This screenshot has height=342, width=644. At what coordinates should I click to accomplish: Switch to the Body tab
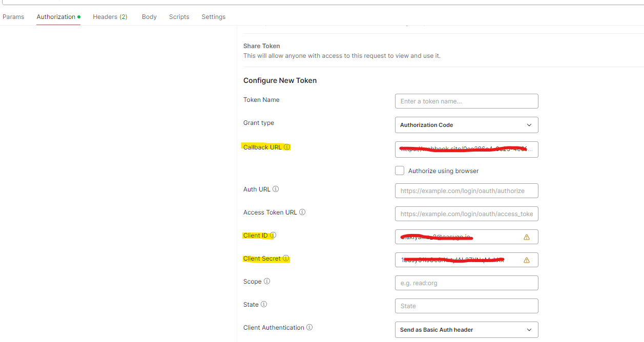[149, 16]
